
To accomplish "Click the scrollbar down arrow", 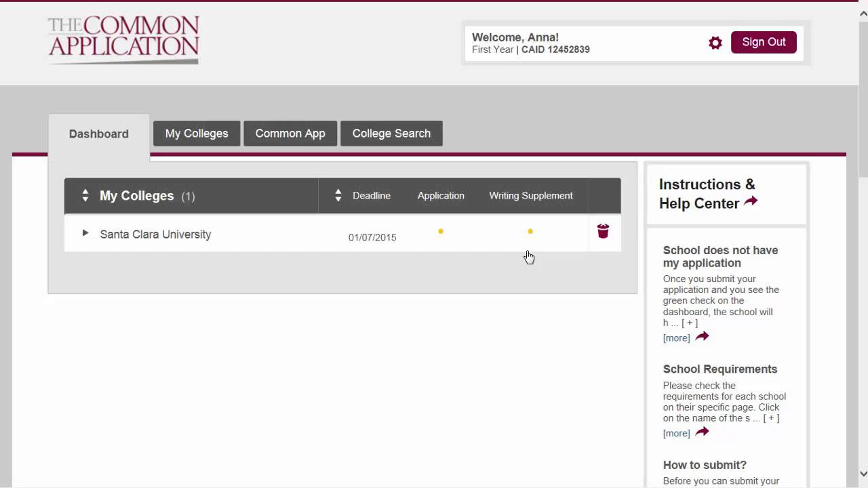I will (863, 474).
